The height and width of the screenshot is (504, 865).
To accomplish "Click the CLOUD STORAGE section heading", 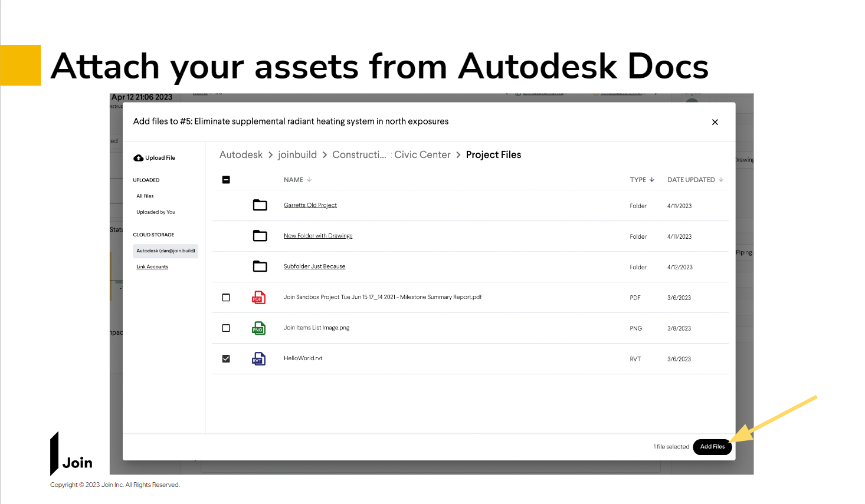I will click(153, 235).
